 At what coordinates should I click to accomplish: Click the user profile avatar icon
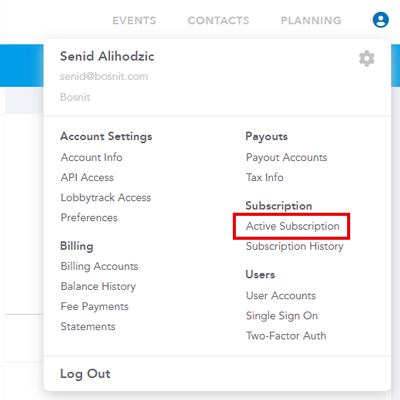[380, 20]
